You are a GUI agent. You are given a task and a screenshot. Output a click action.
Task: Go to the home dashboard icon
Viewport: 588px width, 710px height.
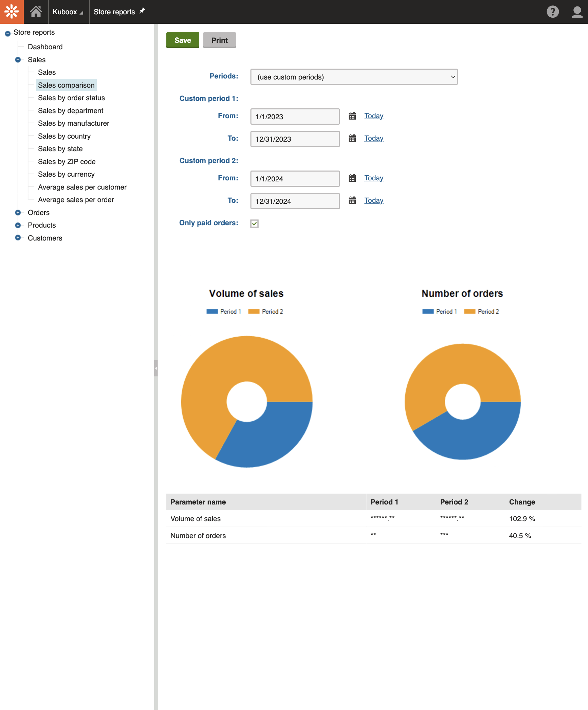(x=36, y=12)
